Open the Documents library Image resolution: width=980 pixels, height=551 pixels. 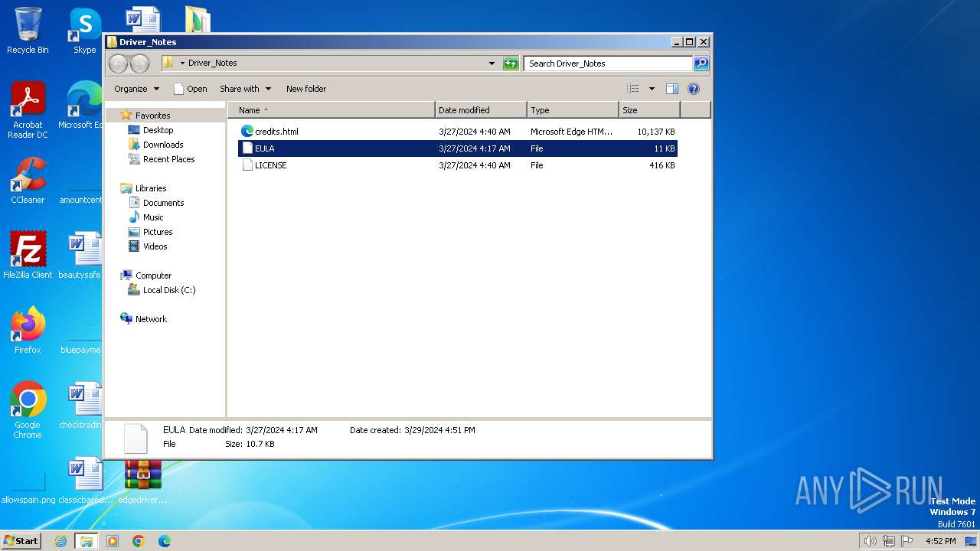[163, 203]
